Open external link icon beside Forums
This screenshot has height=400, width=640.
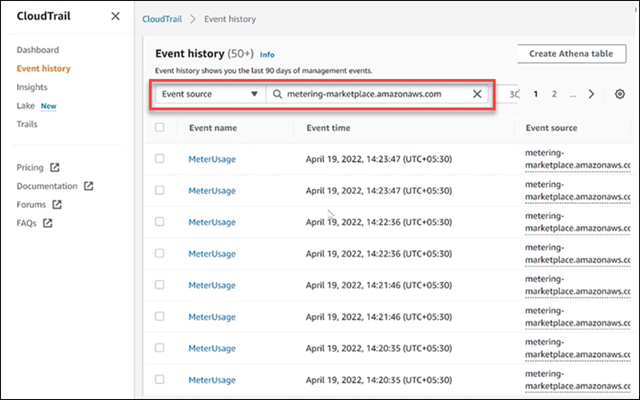pyautogui.click(x=57, y=204)
